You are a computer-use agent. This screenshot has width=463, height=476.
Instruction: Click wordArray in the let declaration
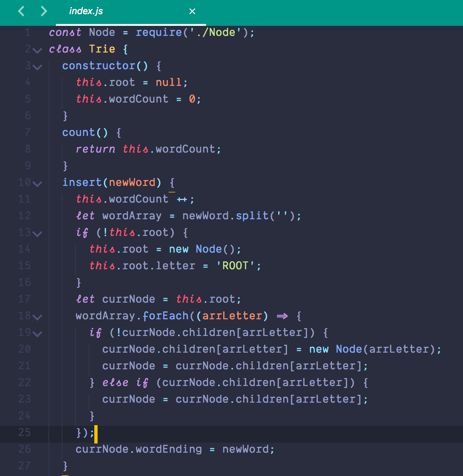(132, 216)
